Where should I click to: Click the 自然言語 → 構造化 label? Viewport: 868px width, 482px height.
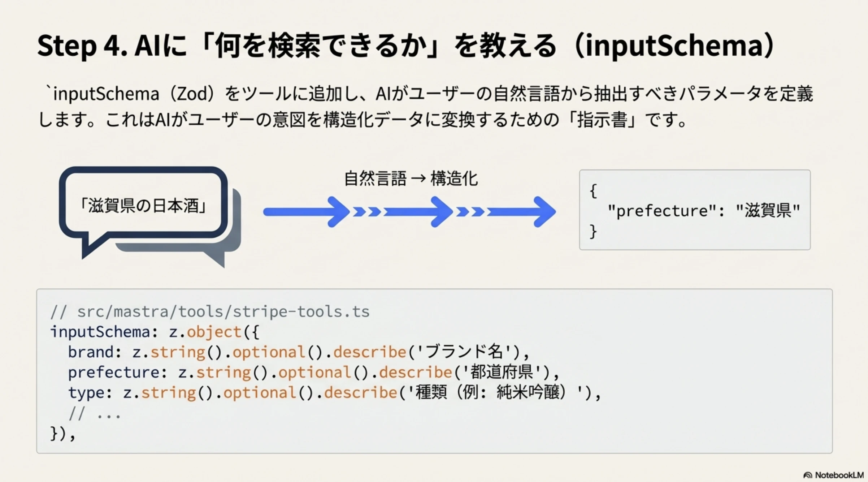(411, 179)
